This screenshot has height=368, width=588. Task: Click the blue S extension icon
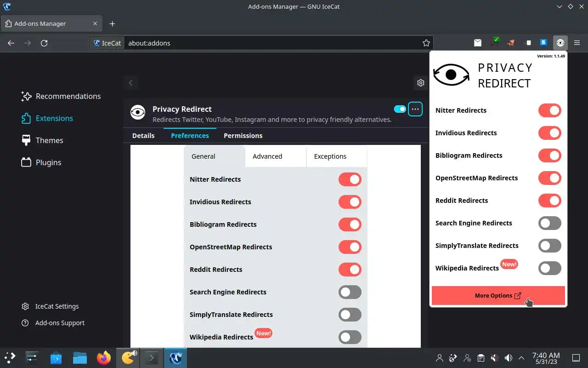(x=543, y=43)
